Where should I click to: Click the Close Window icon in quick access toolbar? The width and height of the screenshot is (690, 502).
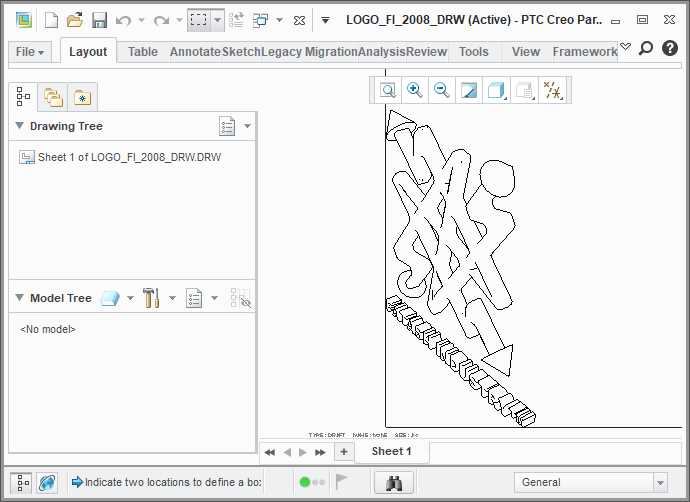[299, 20]
